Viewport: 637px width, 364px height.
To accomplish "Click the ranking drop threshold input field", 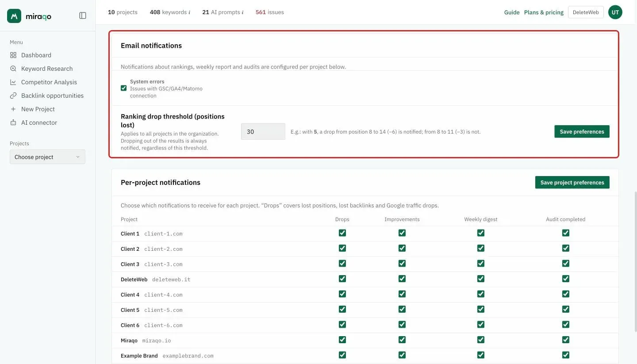I will (263, 132).
